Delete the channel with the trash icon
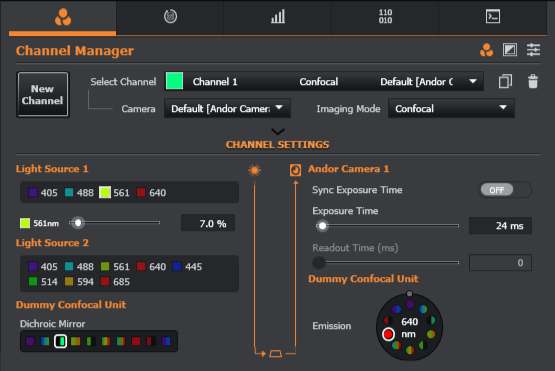This screenshot has height=371, width=555. pyautogui.click(x=533, y=81)
